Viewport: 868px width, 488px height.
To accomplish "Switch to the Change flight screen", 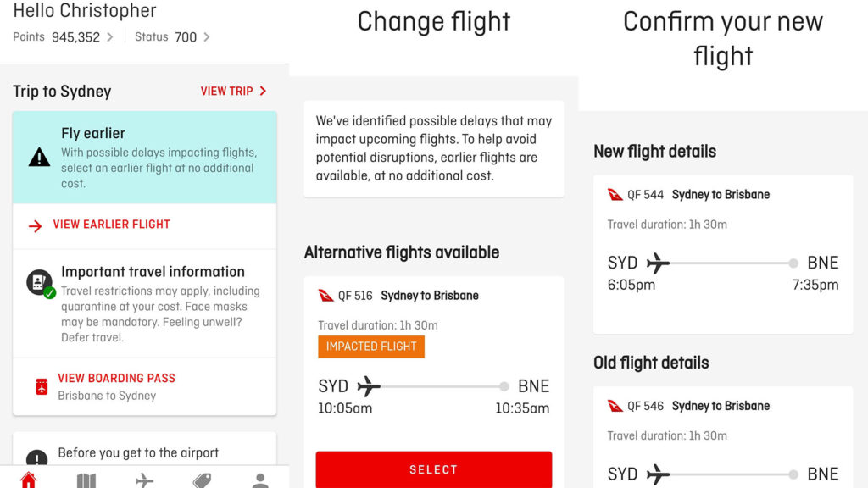I will [433, 21].
